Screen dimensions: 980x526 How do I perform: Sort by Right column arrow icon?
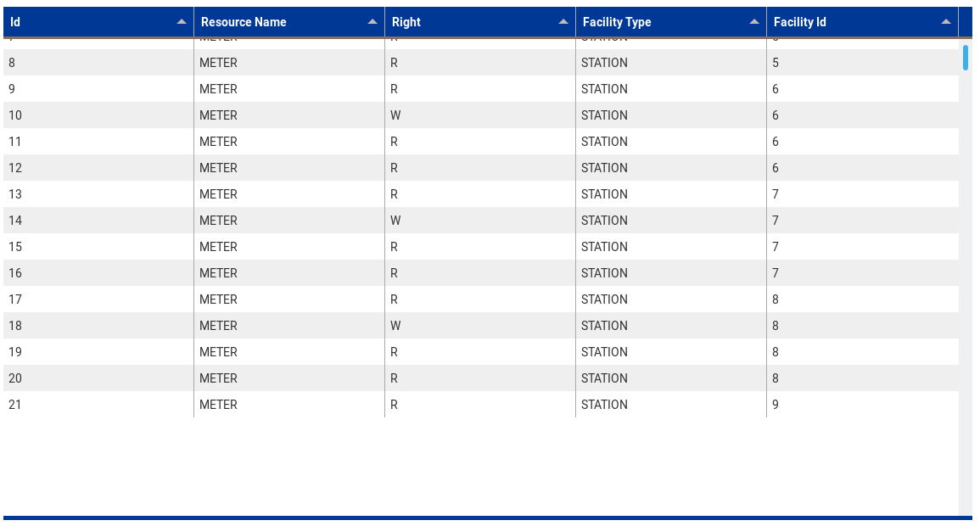[563, 22]
